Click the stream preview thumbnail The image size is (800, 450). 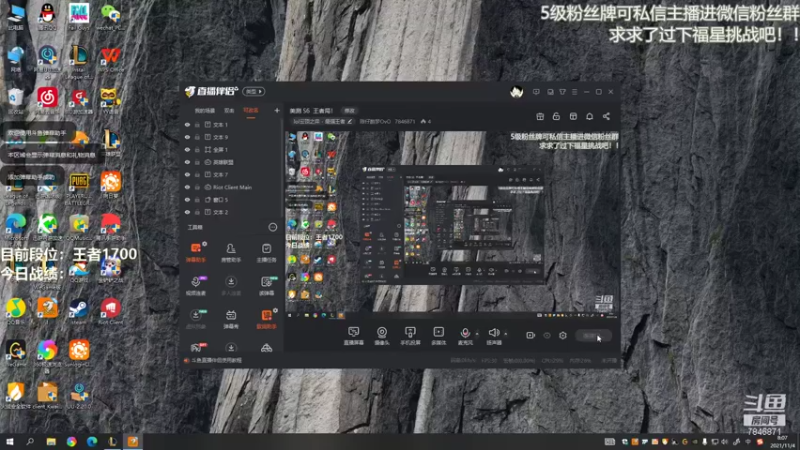point(453,224)
